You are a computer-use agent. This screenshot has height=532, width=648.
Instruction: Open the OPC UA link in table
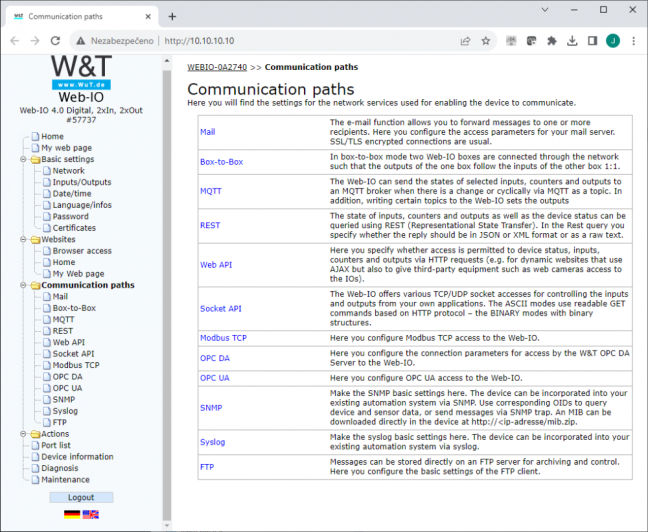(214, 378)
